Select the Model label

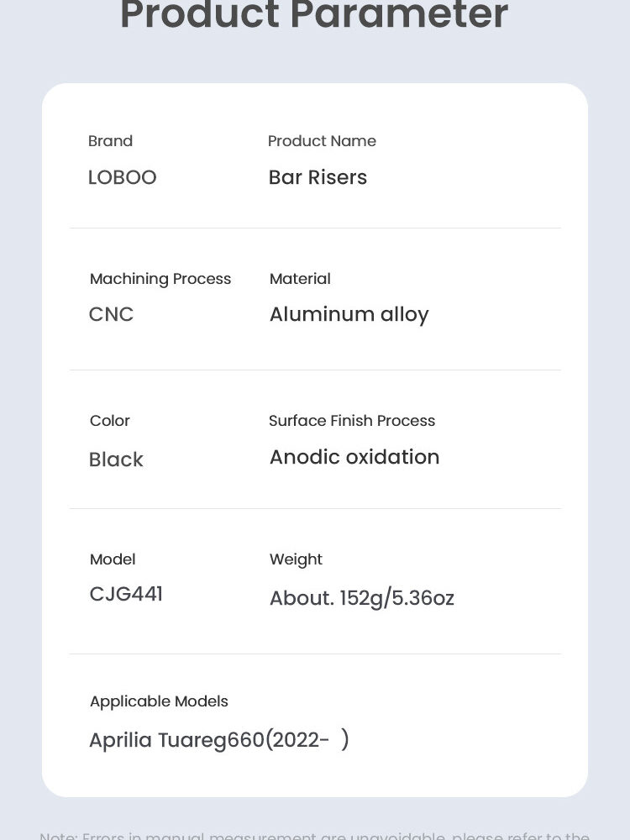pyautogui.click(x=113, y=559)
